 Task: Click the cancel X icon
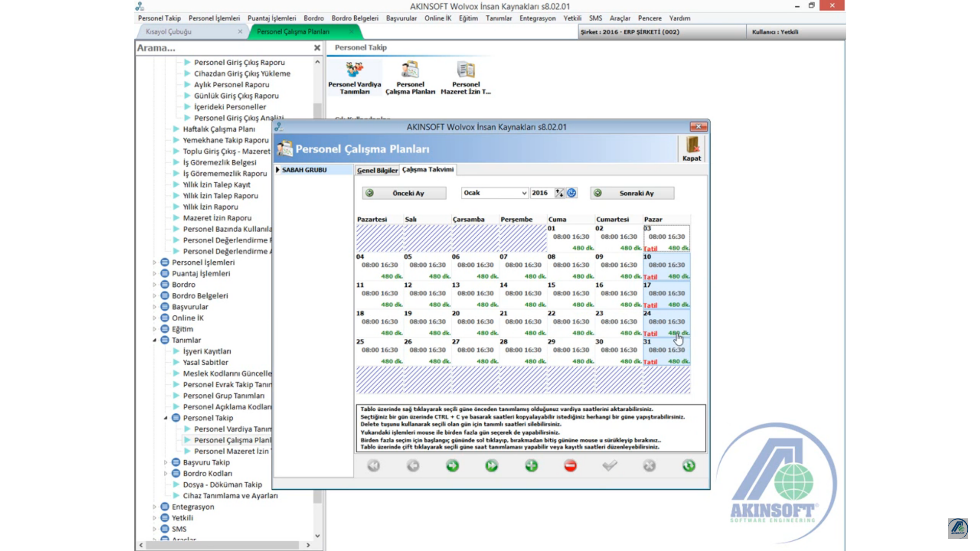coord(649,465)
